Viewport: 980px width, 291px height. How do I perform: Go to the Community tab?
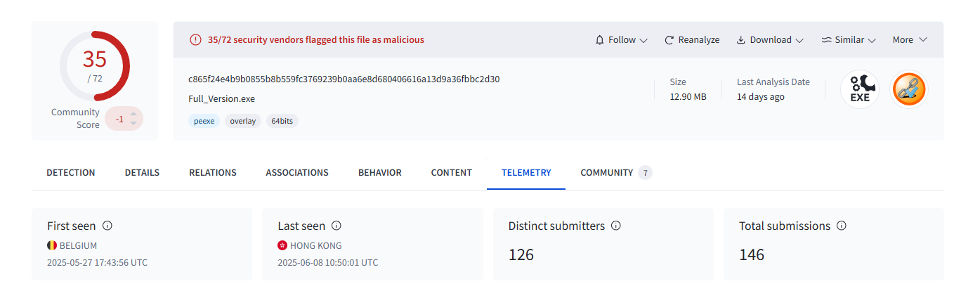[x=607, y=173]
